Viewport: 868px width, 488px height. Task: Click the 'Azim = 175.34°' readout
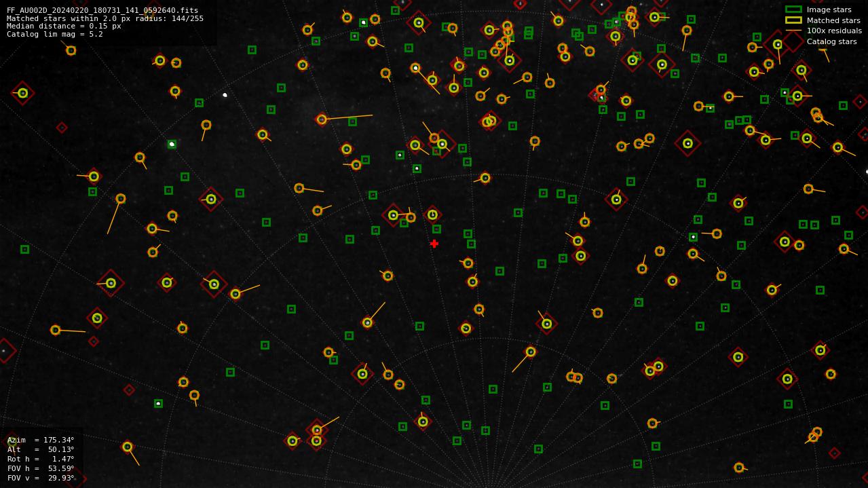(41, 440)
